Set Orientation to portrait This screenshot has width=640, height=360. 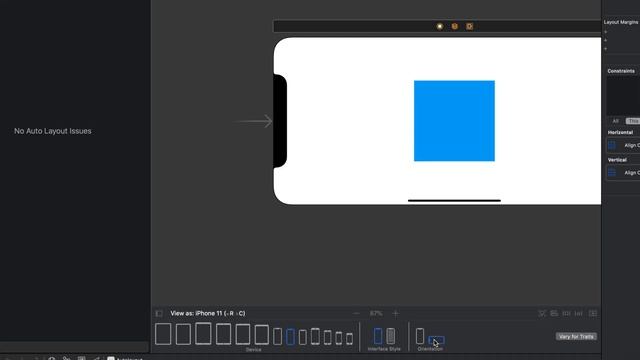pos(420,336)
